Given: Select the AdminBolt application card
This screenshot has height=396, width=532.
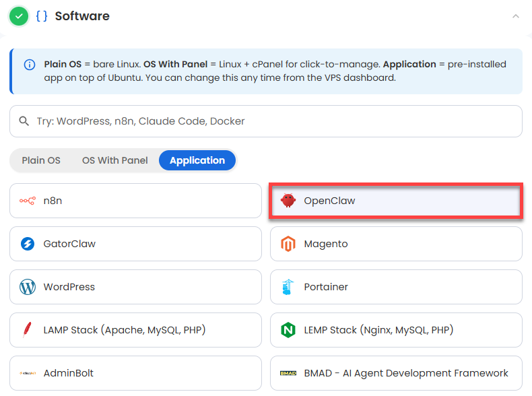Looking at the screenshot, I should click(136, 373).
